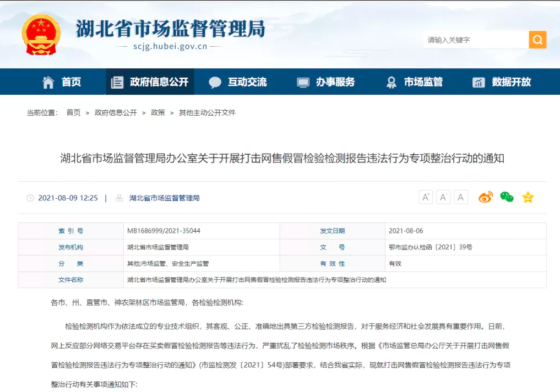
Task: Share article via WeChat icon
Action: coord(507,197)
